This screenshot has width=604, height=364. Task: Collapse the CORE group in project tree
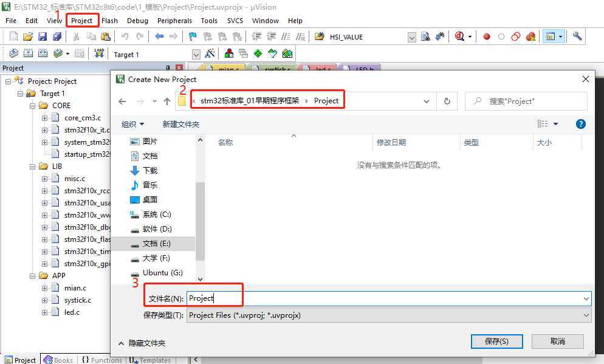[x=33, y=106]
